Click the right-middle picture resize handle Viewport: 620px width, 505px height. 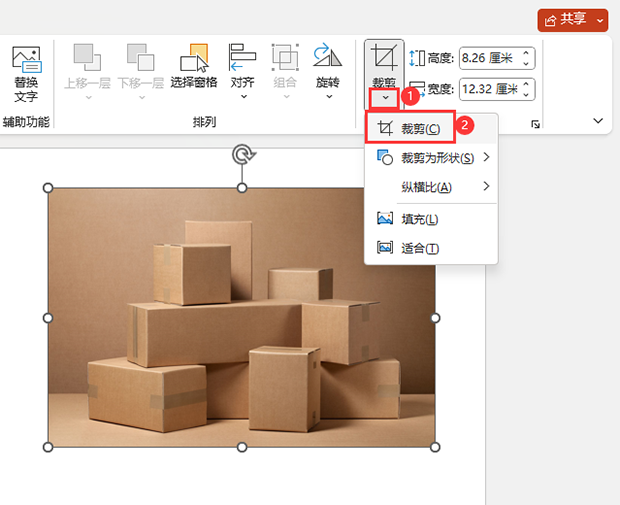[435, 318]
